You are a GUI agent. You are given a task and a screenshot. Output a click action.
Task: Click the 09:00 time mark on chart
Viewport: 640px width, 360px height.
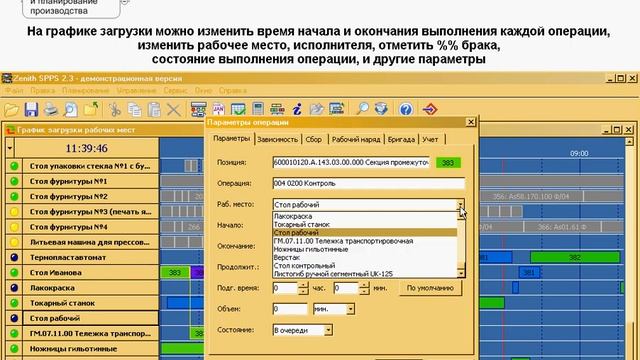coord(579,153)
